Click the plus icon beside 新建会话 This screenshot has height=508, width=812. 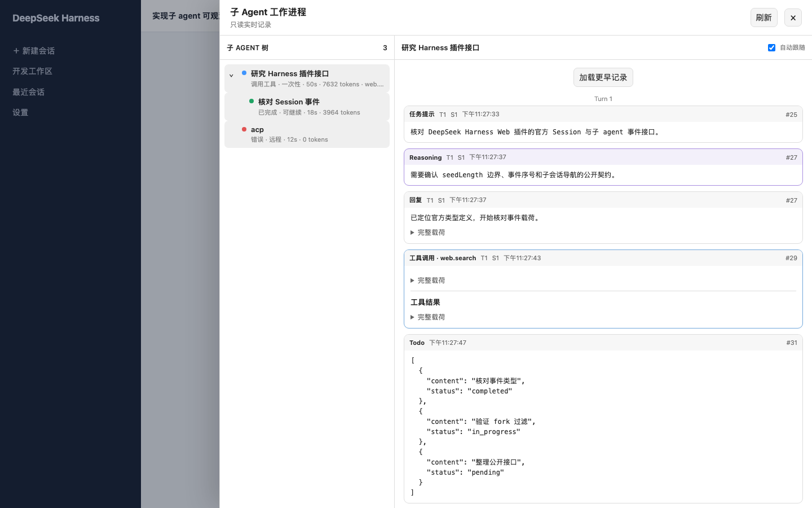click(x=16, y=51)
